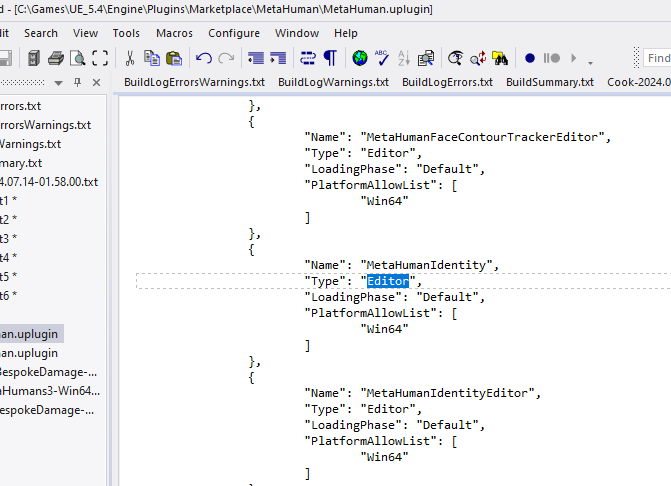Open the Search menu
Screen dimensions: 671x486
(41, 33)
